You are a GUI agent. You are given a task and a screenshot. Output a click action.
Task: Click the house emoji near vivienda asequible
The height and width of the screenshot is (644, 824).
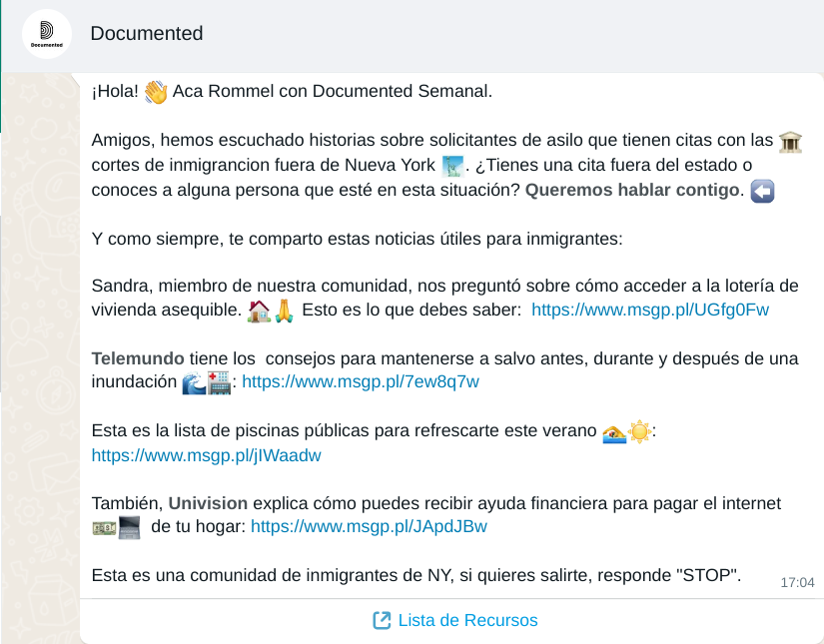pyautogui.click(x=258, y=310)
